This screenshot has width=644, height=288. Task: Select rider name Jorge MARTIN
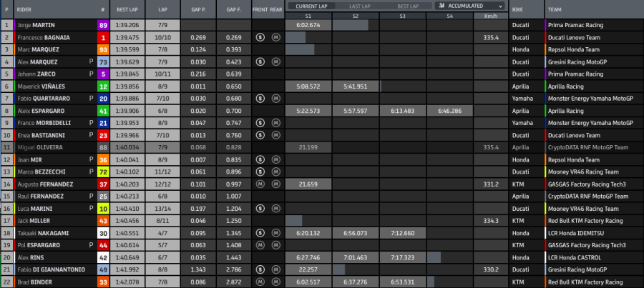pyautogui.click(x=36, y=25)
